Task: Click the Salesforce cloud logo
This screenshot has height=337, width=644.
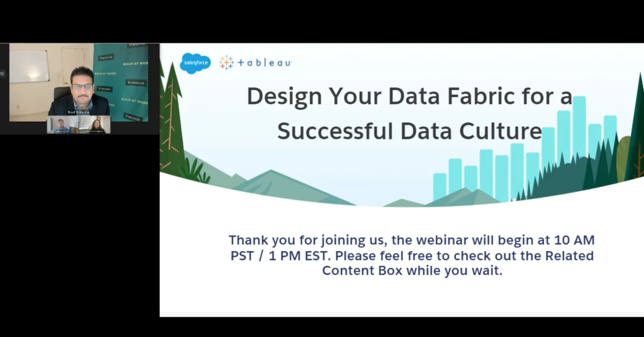Action: 195,63
